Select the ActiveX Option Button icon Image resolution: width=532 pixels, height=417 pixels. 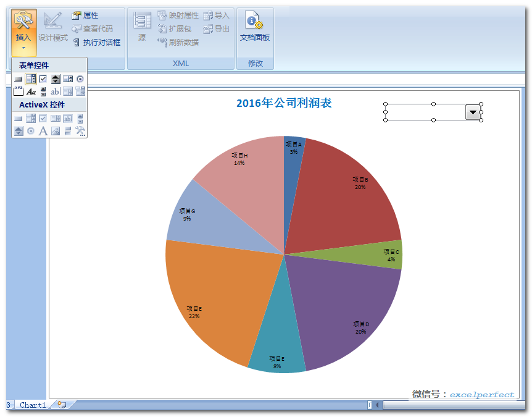click(31, 131)
